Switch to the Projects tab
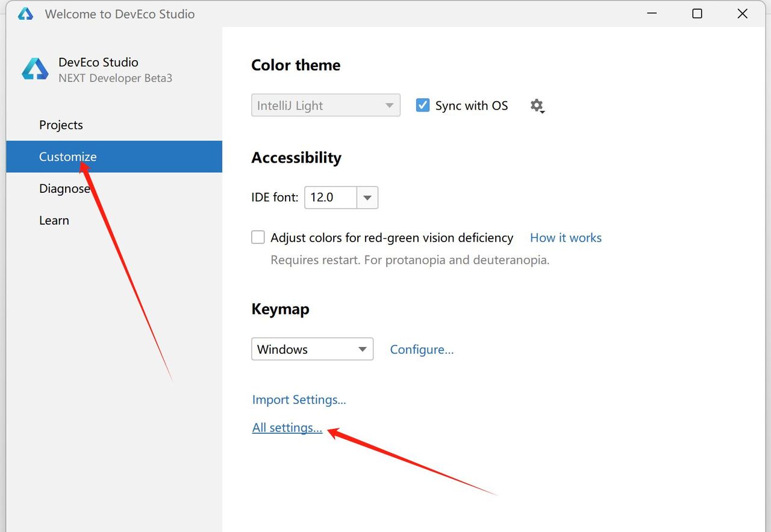Screen dimensions: 771x532 (61, 125)
